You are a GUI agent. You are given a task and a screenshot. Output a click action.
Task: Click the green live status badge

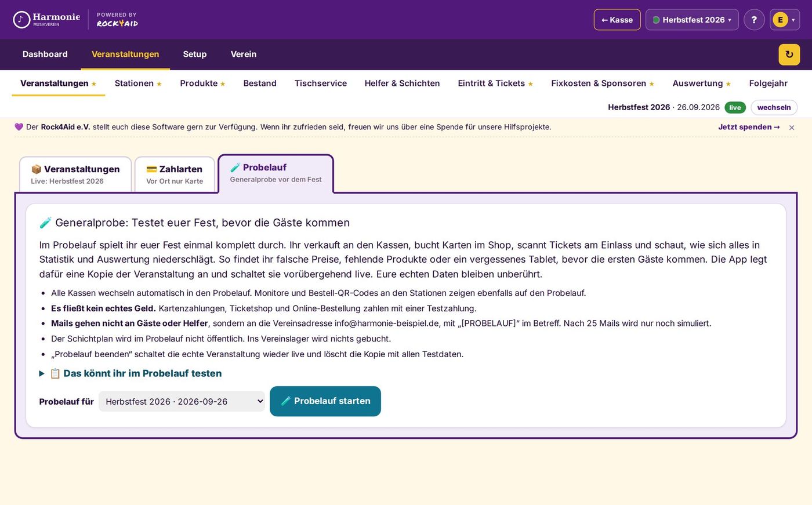[735, 107]
